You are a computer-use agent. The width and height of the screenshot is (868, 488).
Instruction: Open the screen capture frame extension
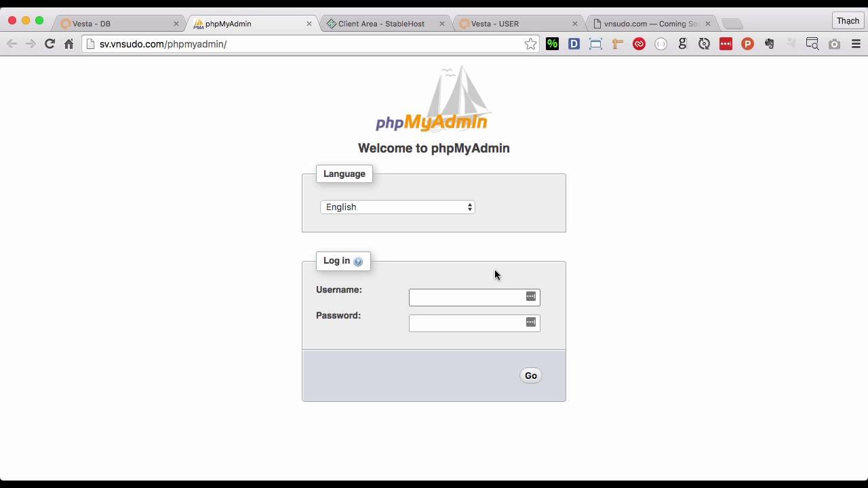[595, 44]
